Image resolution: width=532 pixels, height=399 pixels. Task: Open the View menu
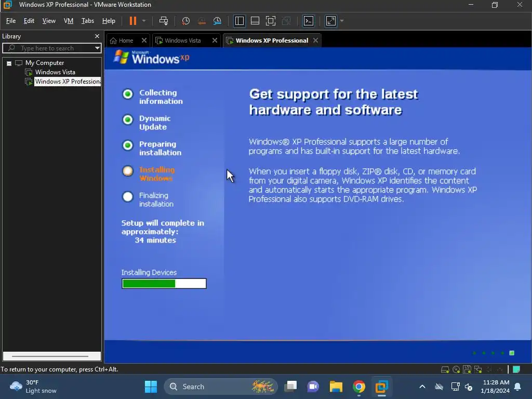tap(49, 21)
